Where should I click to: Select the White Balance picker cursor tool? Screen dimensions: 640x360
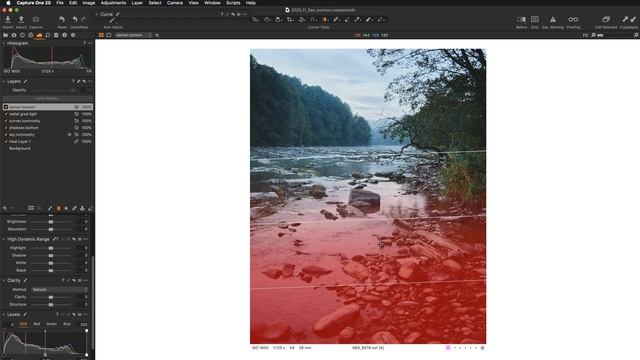click(358, 19)
